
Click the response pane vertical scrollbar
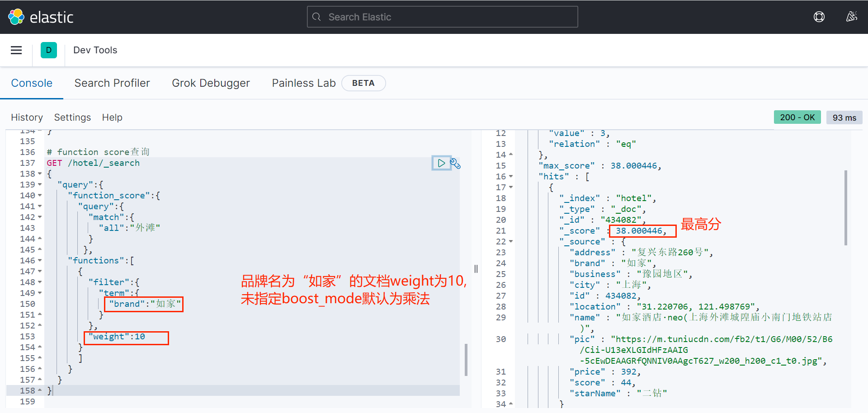point(846,208)
